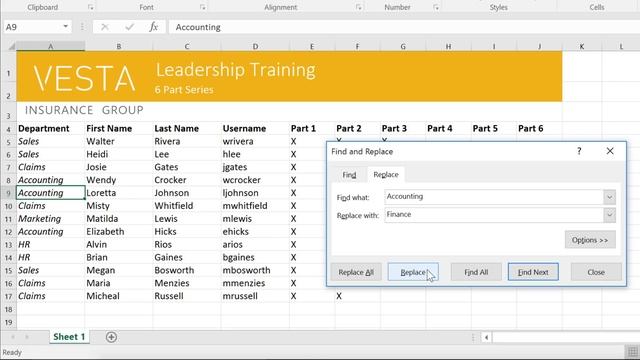Click the horizontal scrollbar track
This screenshot has width=640, height=360.
pos(566,337)
